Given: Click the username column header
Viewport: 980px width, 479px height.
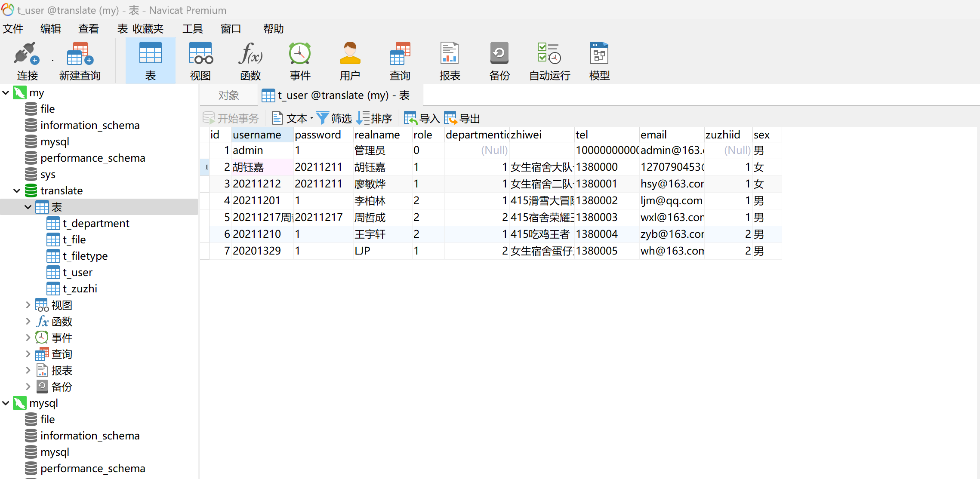Looking at the screenshot, I should point(257,135).
